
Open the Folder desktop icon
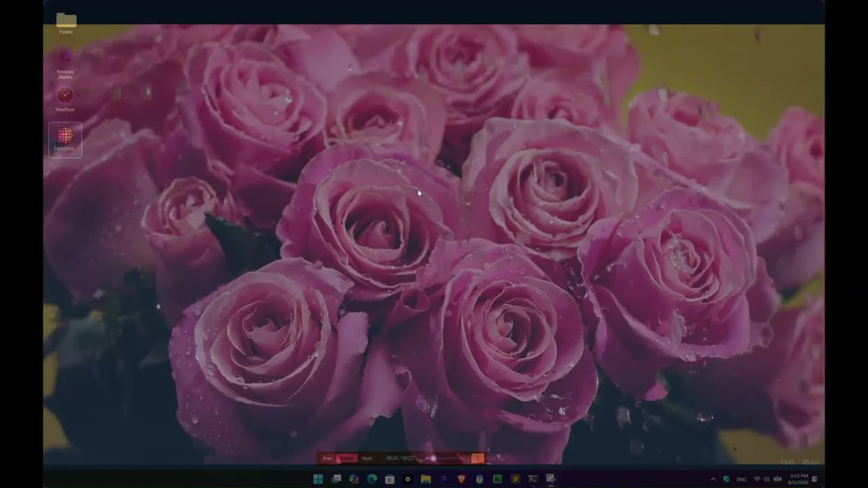[x=66, y=23]
